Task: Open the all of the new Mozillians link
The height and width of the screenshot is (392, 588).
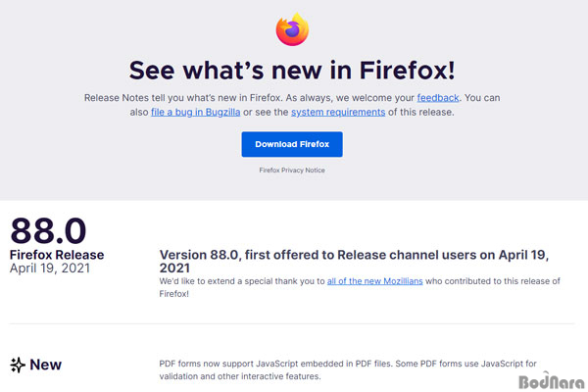Action: pyautogui.click(x=374, y=281)
